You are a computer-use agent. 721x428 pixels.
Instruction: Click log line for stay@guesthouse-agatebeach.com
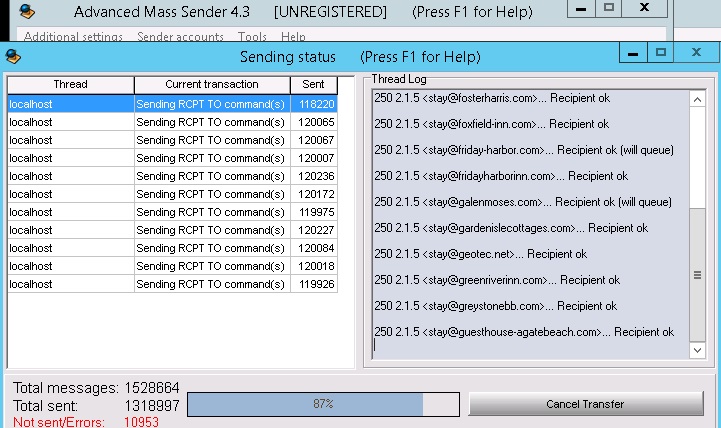524,332
